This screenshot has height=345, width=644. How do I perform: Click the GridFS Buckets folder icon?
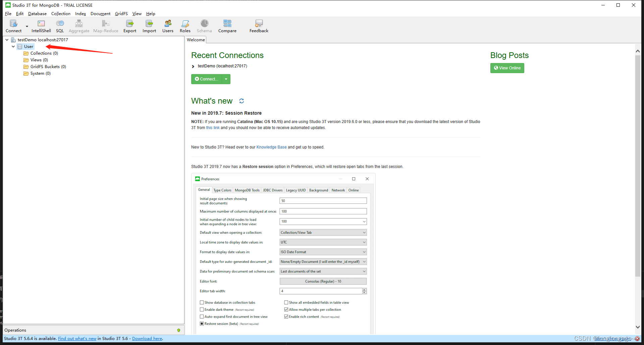(x=26, y=67)
